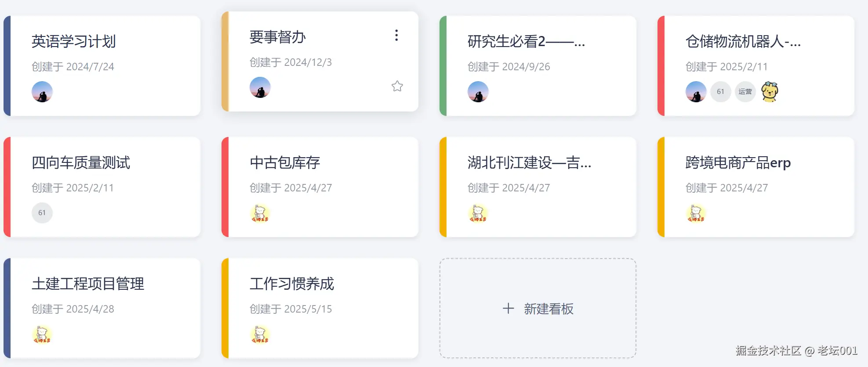The image size is (868, 367).
Task: Click the bear avatar on 湖北刊江建设 card
Action: (478, 213)
